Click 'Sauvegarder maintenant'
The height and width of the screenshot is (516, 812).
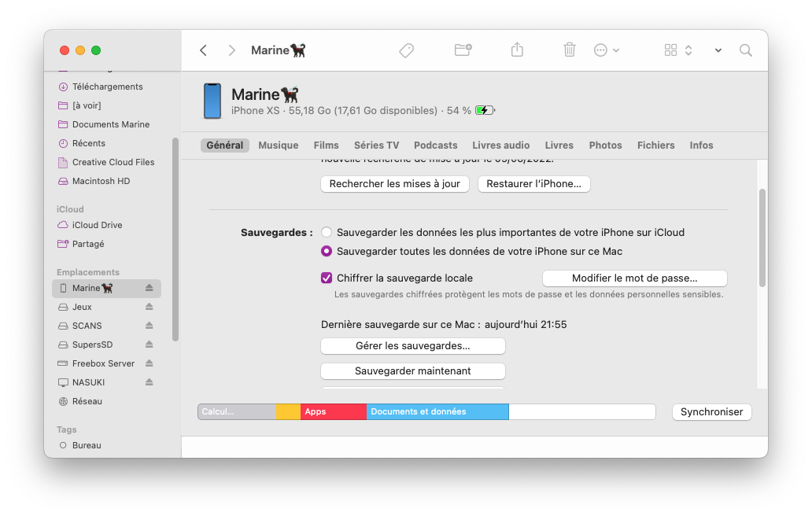click(412, 370)
